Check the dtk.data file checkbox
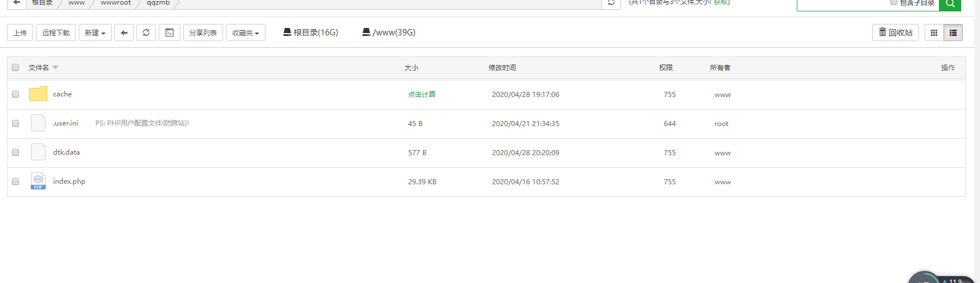980x283 pixels. pyautogui.click(x=15, y=152)
